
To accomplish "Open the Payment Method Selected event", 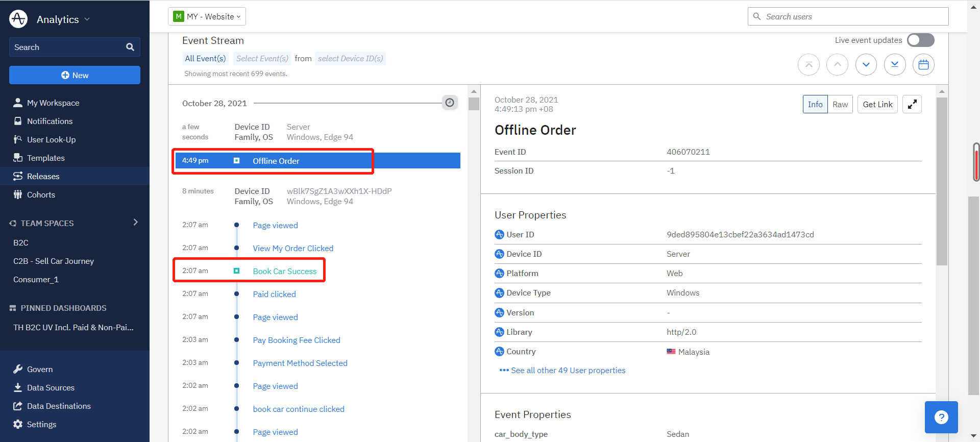I will click(x=300, y=363).
